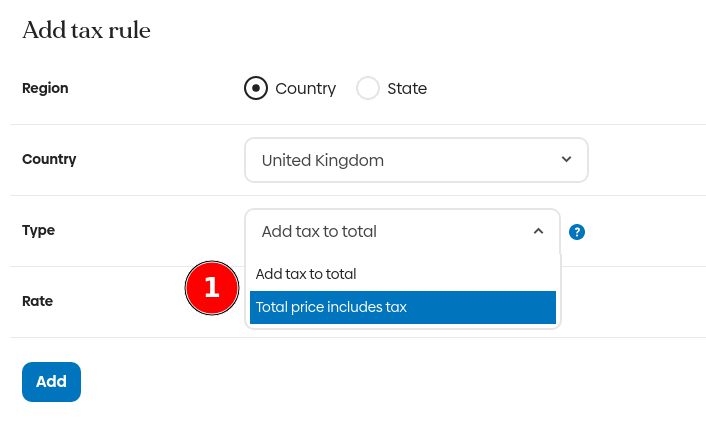Click the blue help question mark icon
Screen dimensions: 706x424
577,232
